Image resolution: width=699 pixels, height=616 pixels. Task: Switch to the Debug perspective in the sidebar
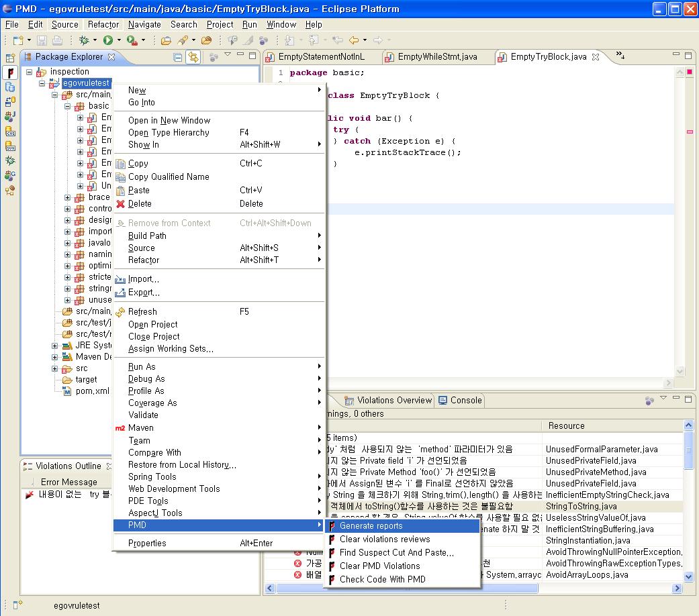click(x=10, y=161)
